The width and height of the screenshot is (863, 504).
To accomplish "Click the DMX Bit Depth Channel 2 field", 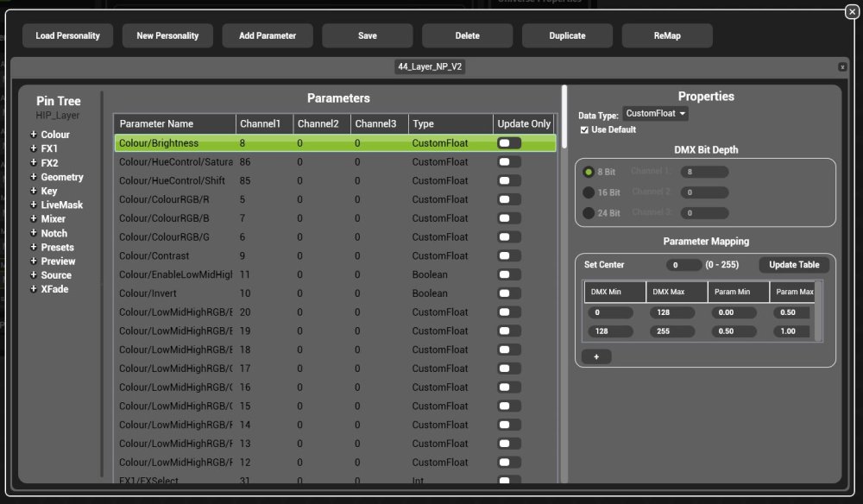I will (x=704, y=192).
